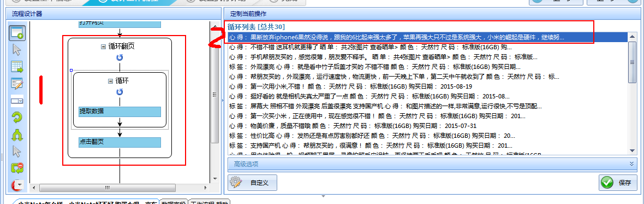Screen dimensions: 644x204
Task: Select row 物美价廉，质量不错哦
Action: coord(427,126)
